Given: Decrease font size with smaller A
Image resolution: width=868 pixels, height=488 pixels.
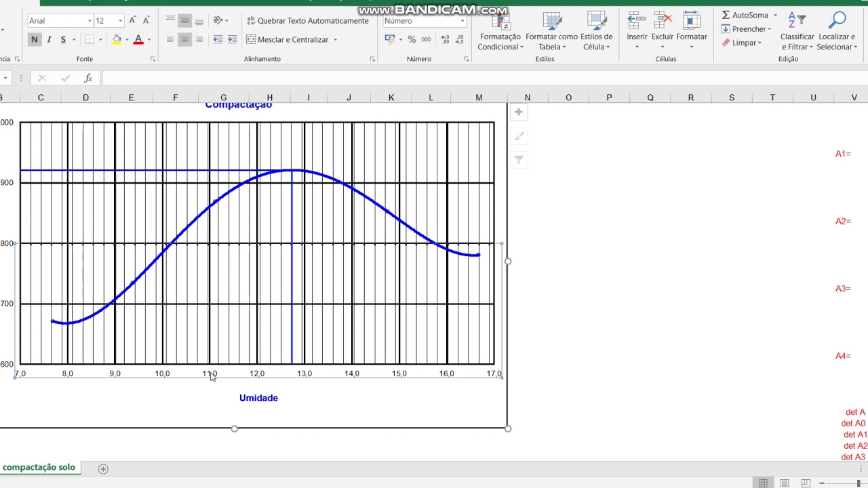Looking at the screenshot, I should (146, 21).
